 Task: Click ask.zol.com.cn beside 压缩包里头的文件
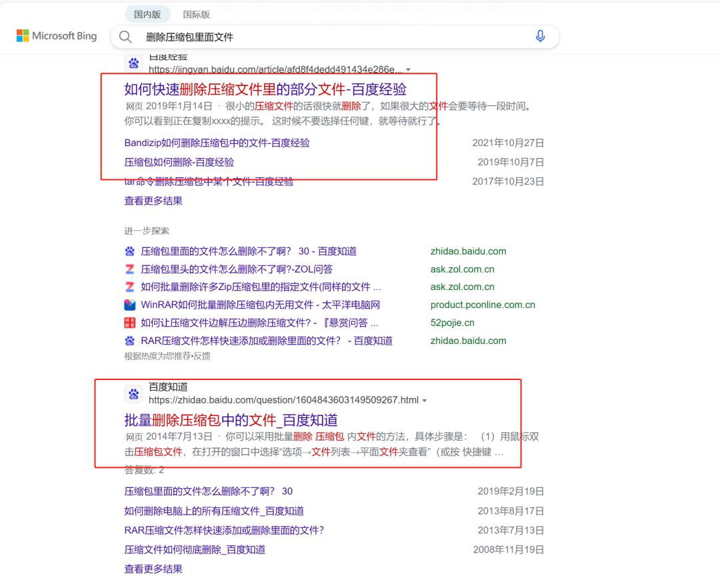point(463,269)
